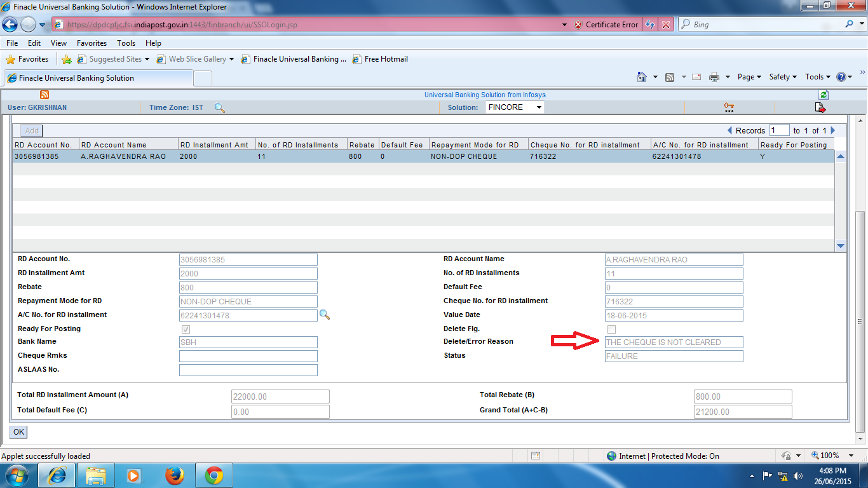
Task: Open the 100% zoom control in status bar
Action: (x=831, y=456)
